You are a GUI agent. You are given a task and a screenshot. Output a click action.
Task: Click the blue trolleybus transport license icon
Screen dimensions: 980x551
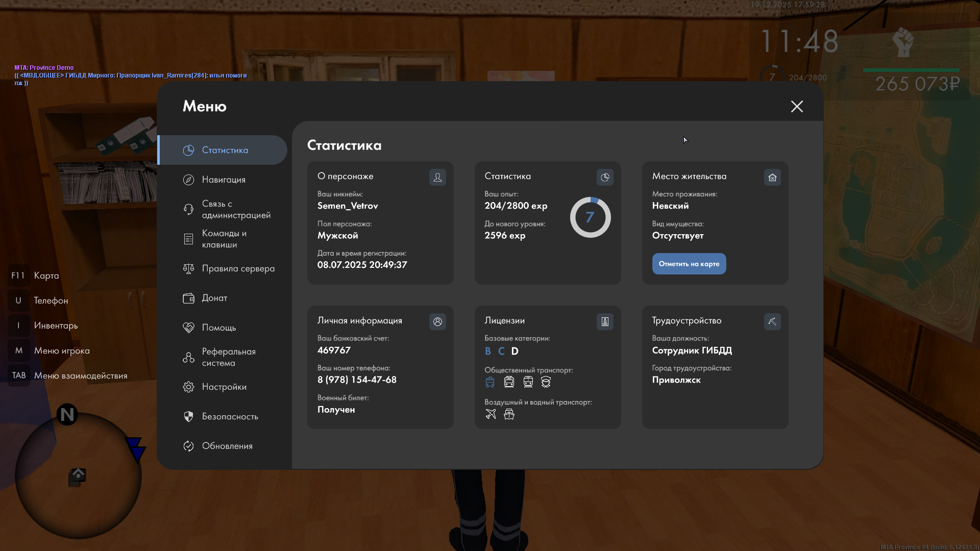pos(490,382)
